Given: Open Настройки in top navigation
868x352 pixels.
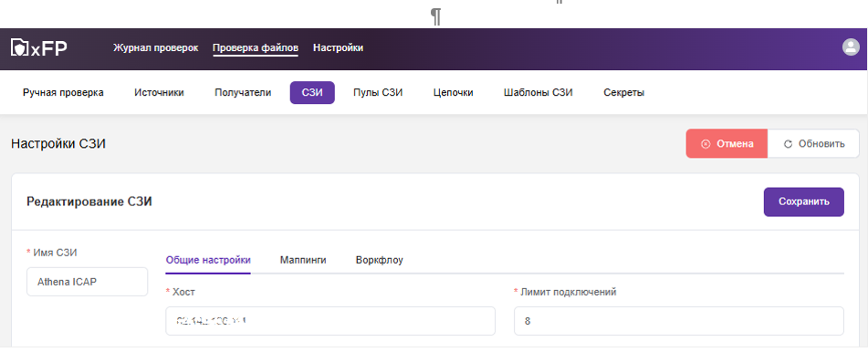Looking at the screenshot, I should pos(339,48).
